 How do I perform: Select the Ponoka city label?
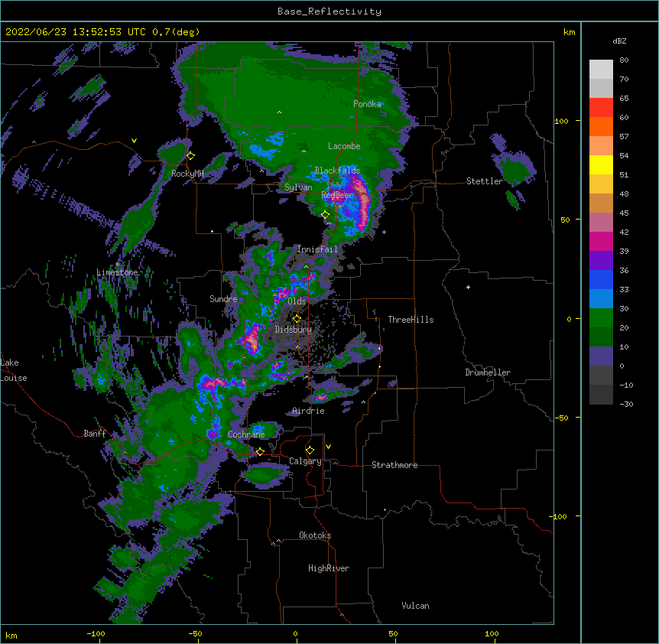click(367, 104)
